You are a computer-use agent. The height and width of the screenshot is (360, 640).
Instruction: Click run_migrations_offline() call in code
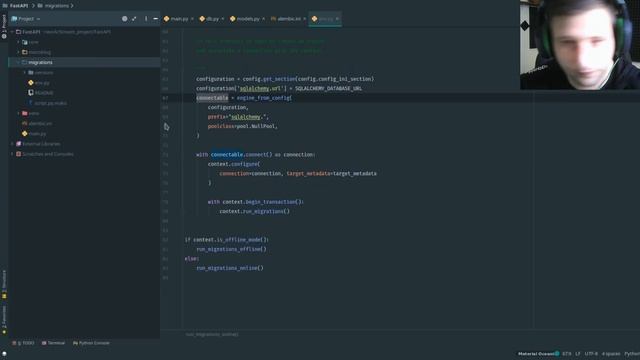coord(231,249)
